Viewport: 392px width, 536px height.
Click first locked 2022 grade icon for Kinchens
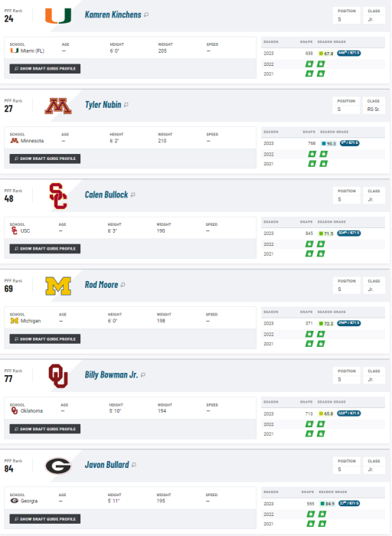click(x=309, y=64)
